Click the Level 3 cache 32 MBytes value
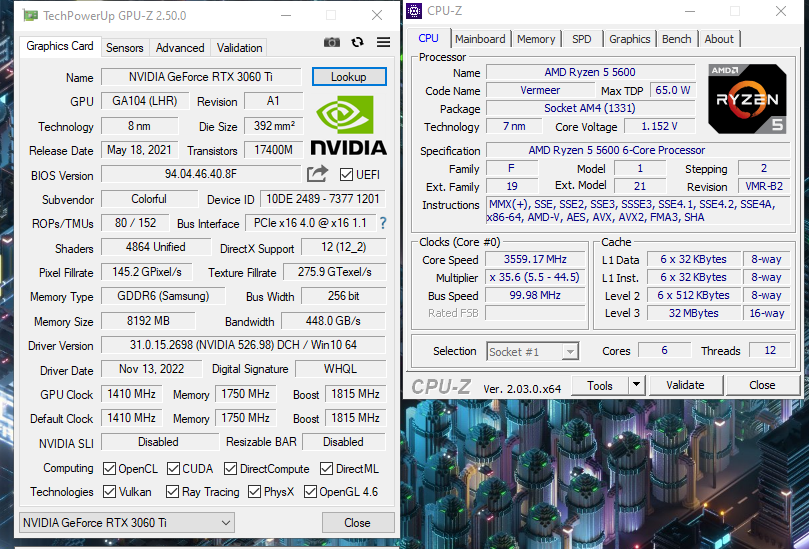This screenshot has height=549, width=809. pyautogui.click(x=694, y=313)
